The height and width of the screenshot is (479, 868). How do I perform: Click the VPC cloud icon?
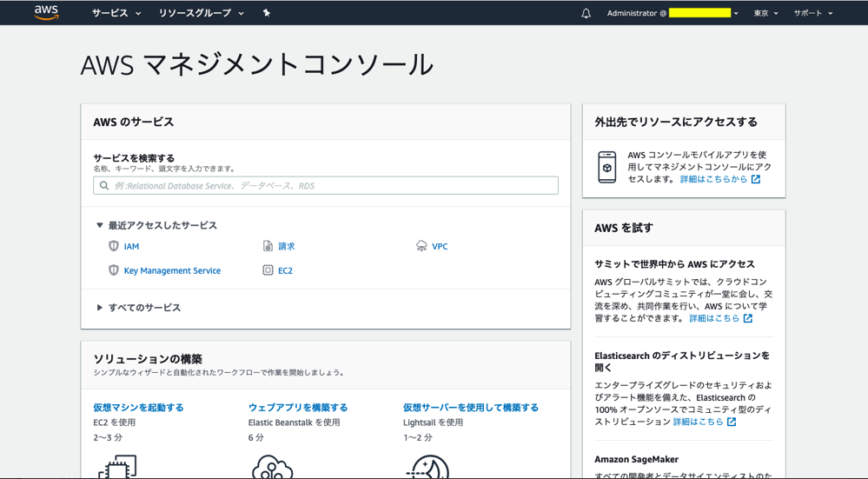pos(421,246)
